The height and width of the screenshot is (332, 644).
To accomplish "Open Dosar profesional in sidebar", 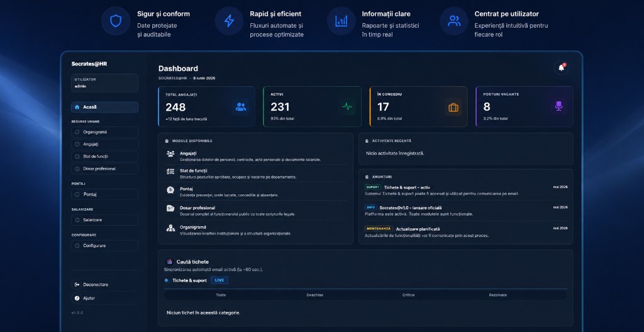I will (105, 169).
